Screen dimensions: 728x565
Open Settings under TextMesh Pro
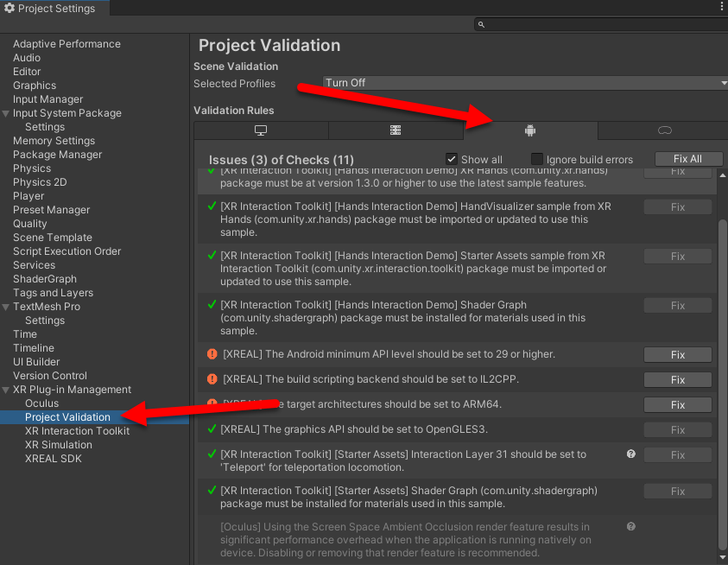point(45,321)
